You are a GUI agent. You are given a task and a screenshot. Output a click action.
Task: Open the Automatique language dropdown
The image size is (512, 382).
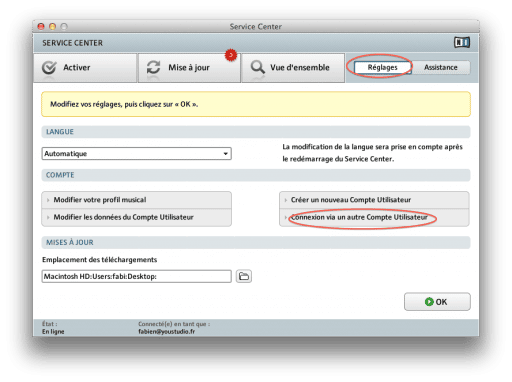click(x=137, y=154)
